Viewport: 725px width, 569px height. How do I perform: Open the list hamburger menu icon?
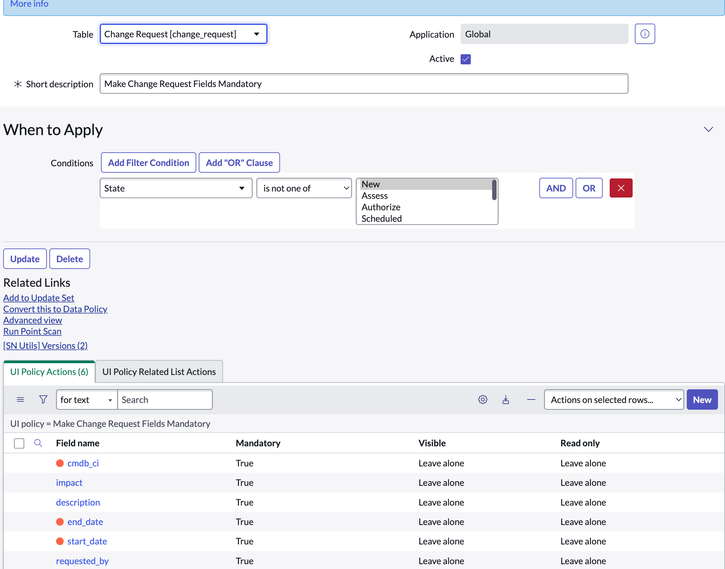20,399
